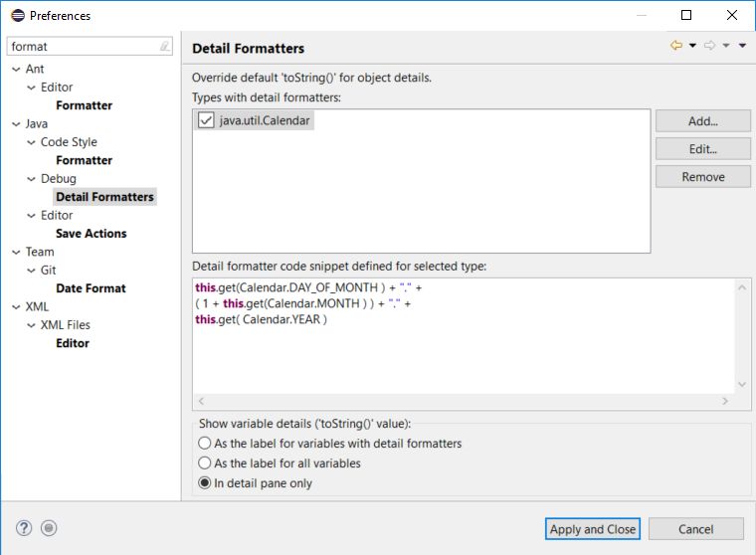Screen dimensions: 756x555
Task: Open Save Actions preference page
Action: (x=91, y=234)
